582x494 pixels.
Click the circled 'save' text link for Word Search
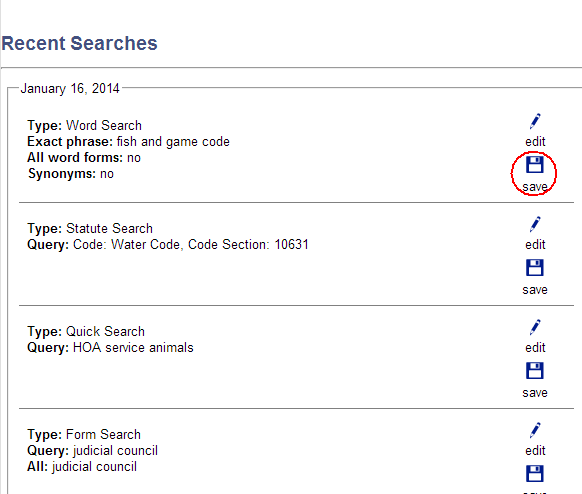click(535, 186)
